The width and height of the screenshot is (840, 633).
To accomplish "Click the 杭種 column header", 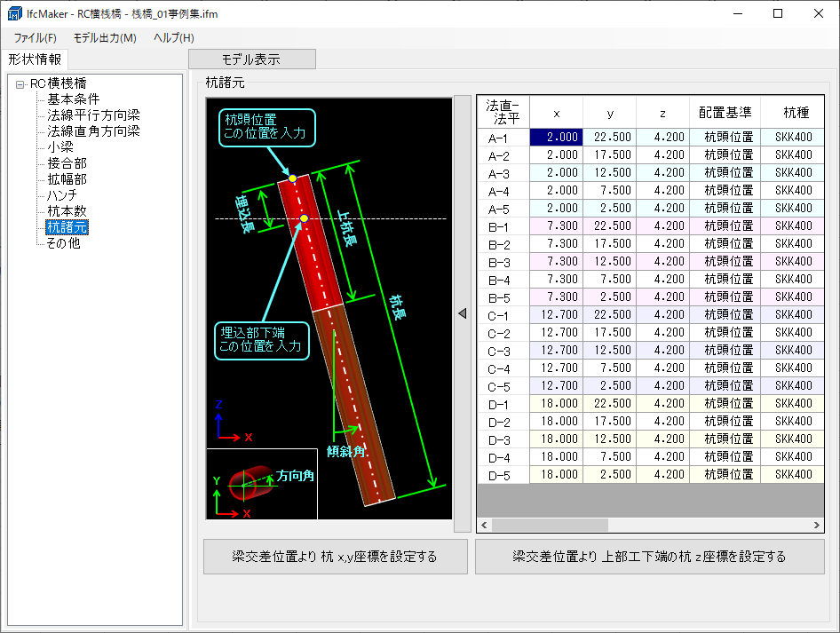I will 792,113.
